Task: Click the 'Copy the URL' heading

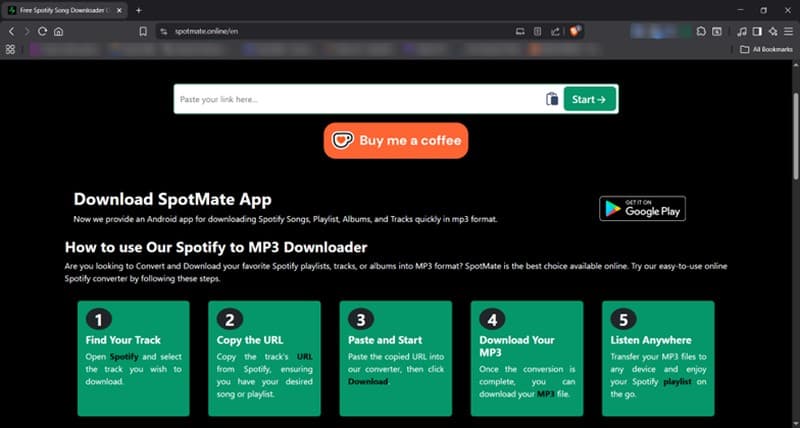Action: [250, 340]
